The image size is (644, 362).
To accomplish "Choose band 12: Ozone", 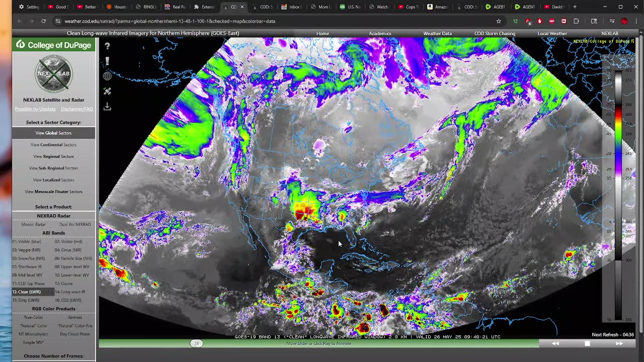I will coord(64,284).
